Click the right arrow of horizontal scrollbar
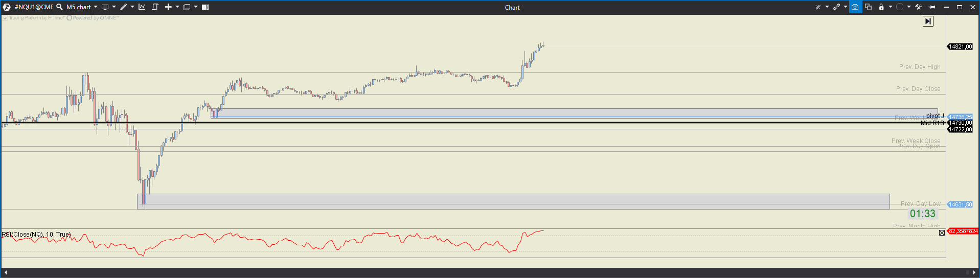Image resolution: width=980 pixels, height=278 pixels. [974, 272]
